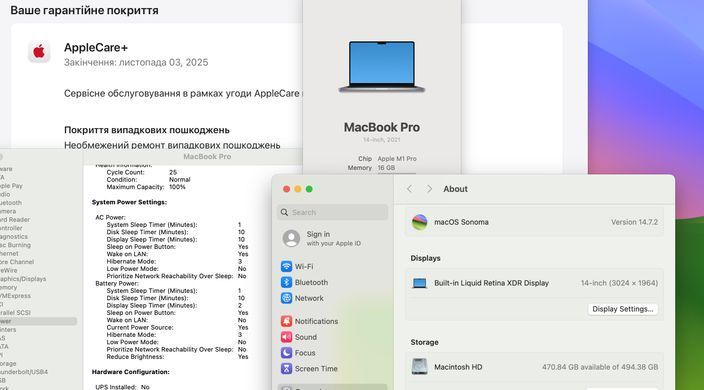704x390 pixels.
Task: Select Diagnostics in System Information sidebar
Action: tap(13, 237)
